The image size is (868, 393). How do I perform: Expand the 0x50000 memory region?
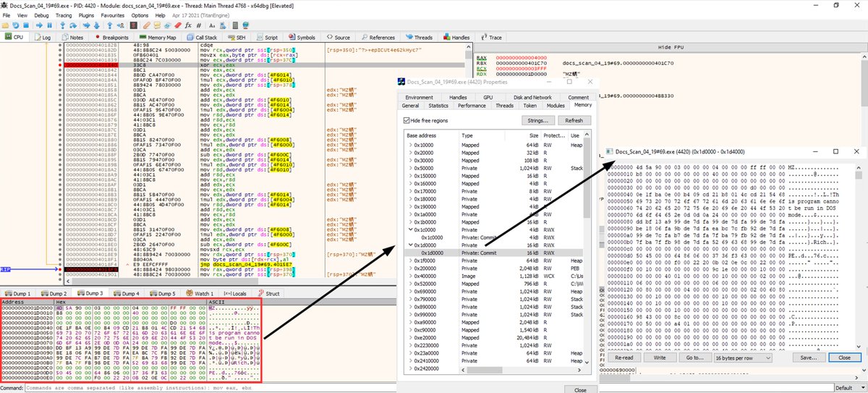pos(410,168)
